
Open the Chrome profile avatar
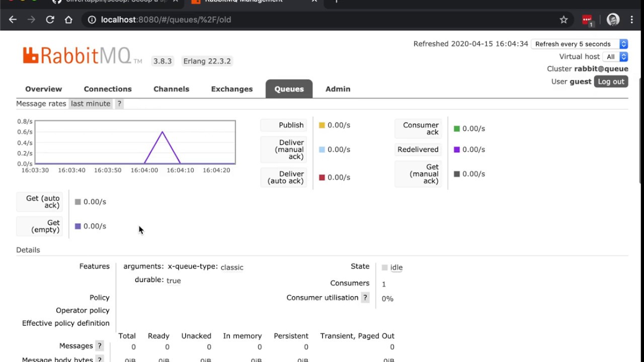(613, 20)
